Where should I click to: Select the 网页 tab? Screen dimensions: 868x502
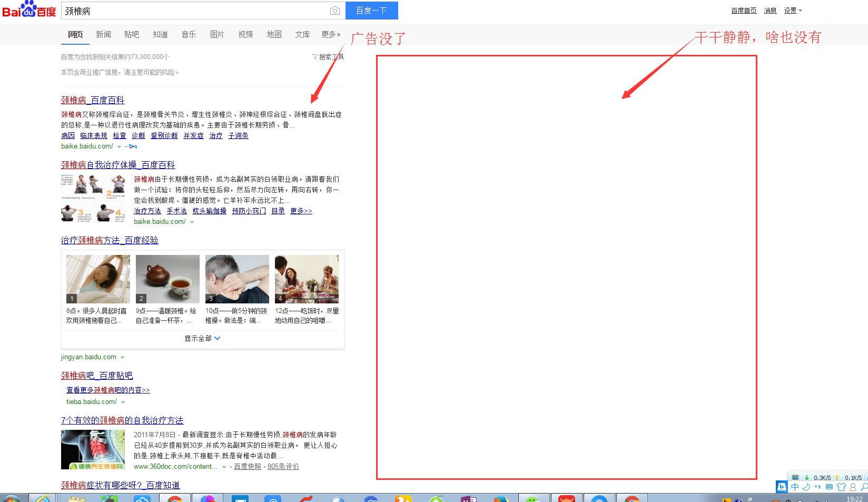pos(75,34)
